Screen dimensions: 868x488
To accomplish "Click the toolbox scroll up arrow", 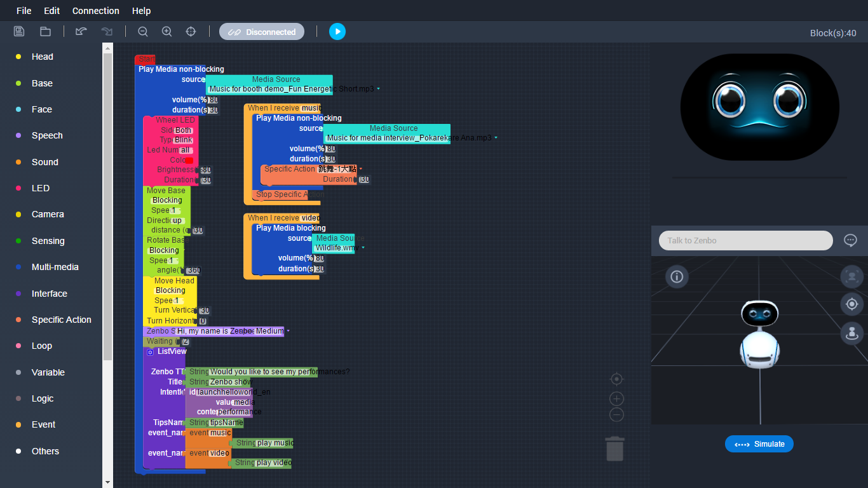I will pyautogui.click(x=107, y=48).
